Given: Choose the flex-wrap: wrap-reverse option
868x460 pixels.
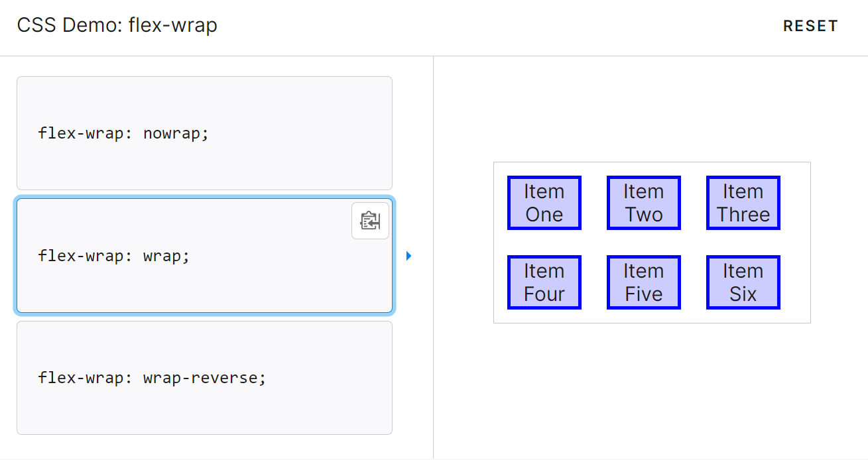Looking at the screenshot, I should 204,378.
